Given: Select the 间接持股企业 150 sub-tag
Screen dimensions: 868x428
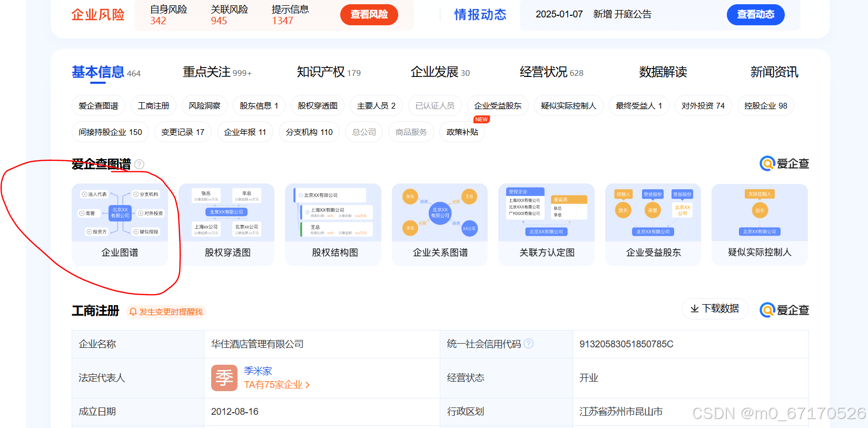Looking at the screenshot, I should pyautogui.click(x=110, y=132).
